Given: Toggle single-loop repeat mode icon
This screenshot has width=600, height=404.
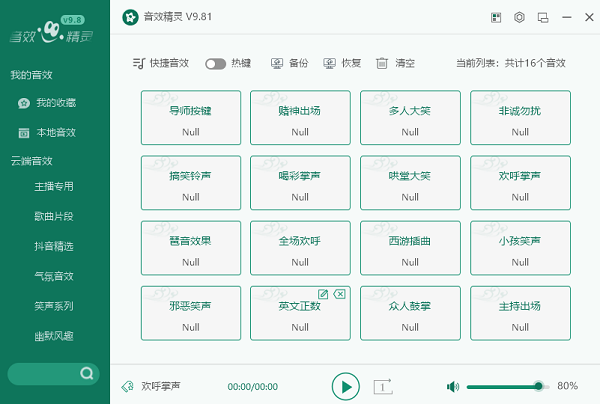Looking at the screenshot, I should pyautogui.click(x=382, y=386).
